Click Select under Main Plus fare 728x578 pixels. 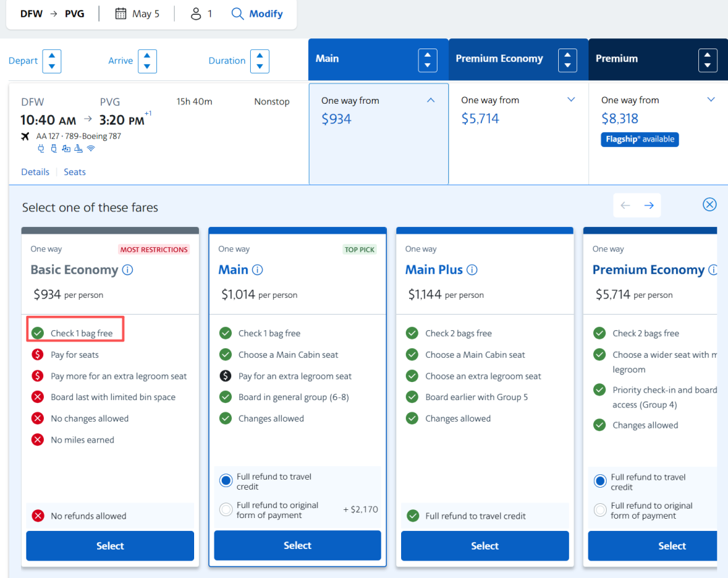pos(485,546)
